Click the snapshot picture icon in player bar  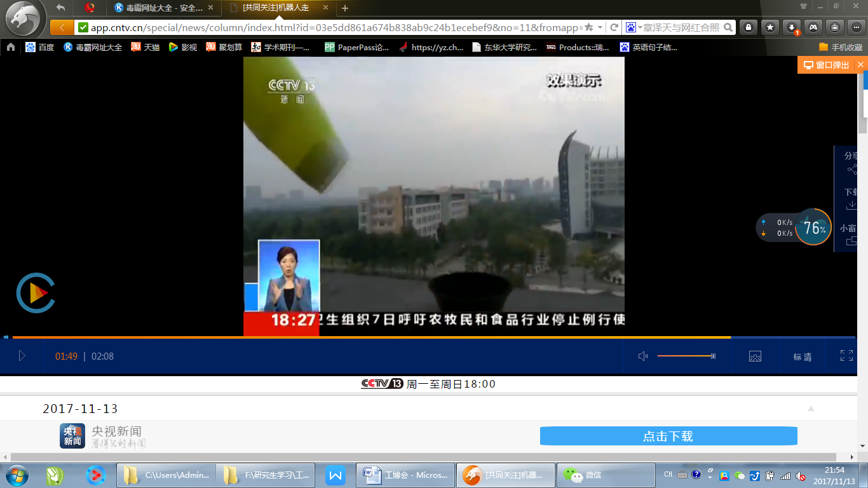point(755,356)
